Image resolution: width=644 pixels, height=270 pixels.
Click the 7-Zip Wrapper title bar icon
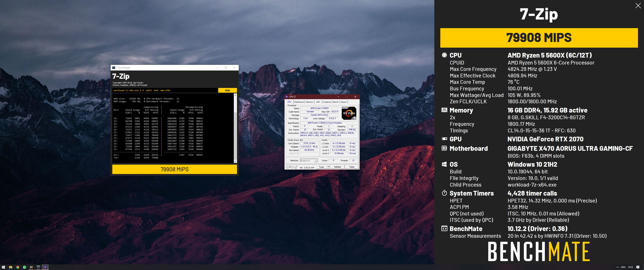113,68
